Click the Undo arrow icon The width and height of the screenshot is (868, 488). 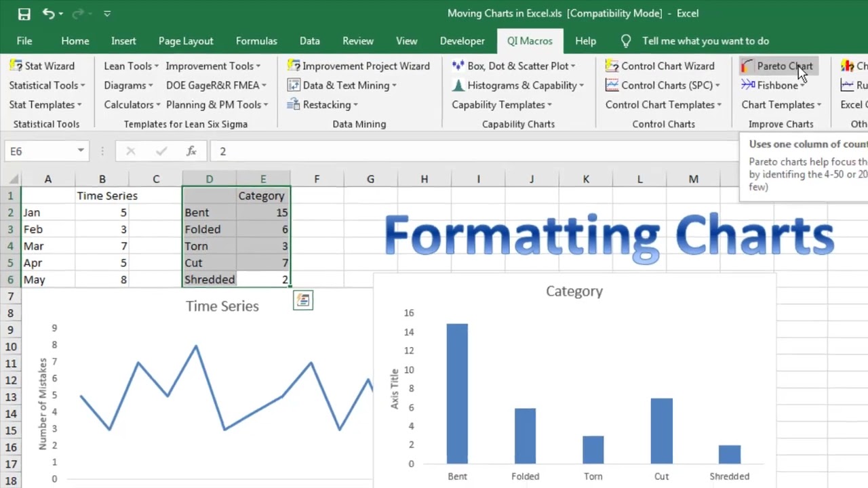pos(48,13)
